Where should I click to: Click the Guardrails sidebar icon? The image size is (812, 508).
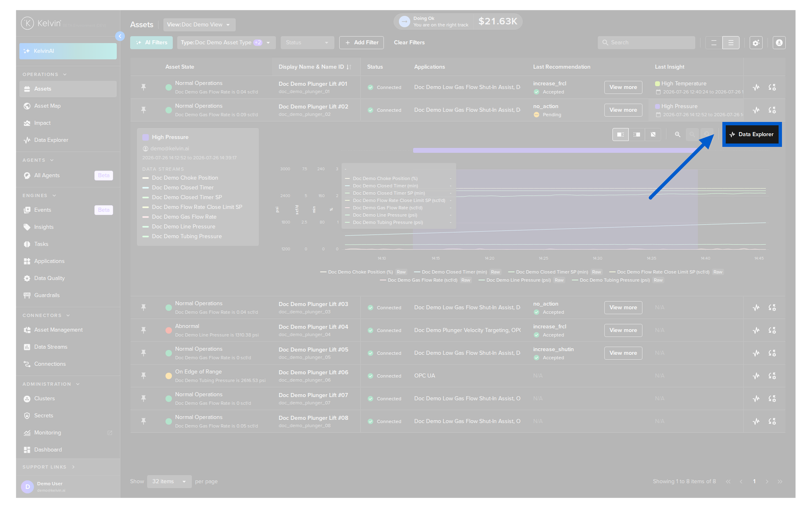click(x=27, y=295)
